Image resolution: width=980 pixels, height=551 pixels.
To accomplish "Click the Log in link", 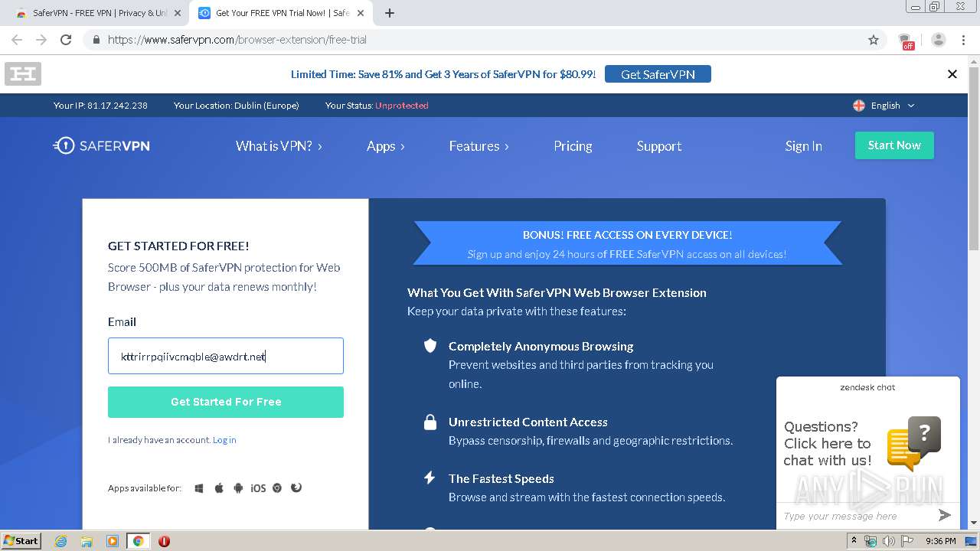I will tap(224, 440).
